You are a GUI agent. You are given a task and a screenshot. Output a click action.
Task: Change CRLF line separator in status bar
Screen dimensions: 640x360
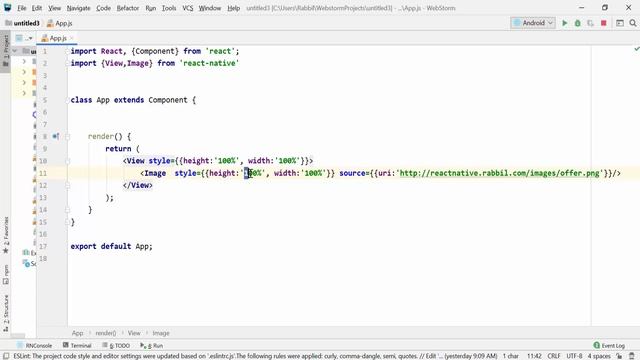[554, 356]
